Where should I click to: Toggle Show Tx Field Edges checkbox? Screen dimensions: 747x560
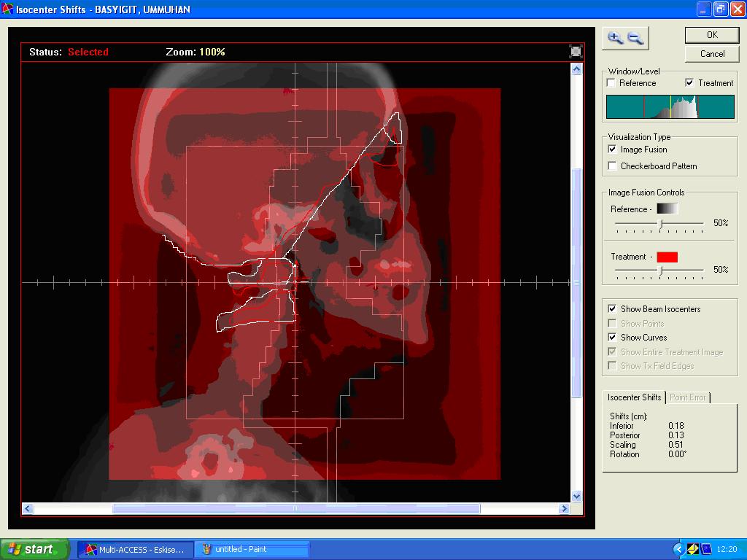[x=612, y=366]
